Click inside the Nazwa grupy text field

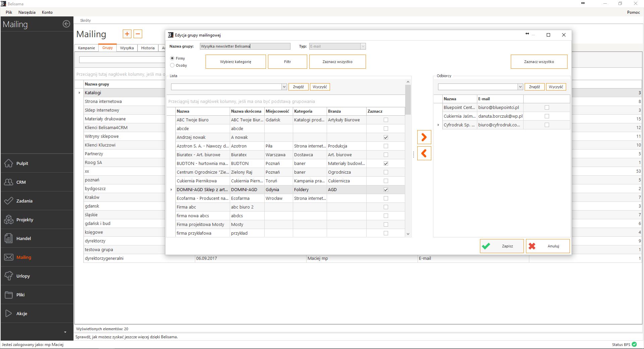(245, 46)
